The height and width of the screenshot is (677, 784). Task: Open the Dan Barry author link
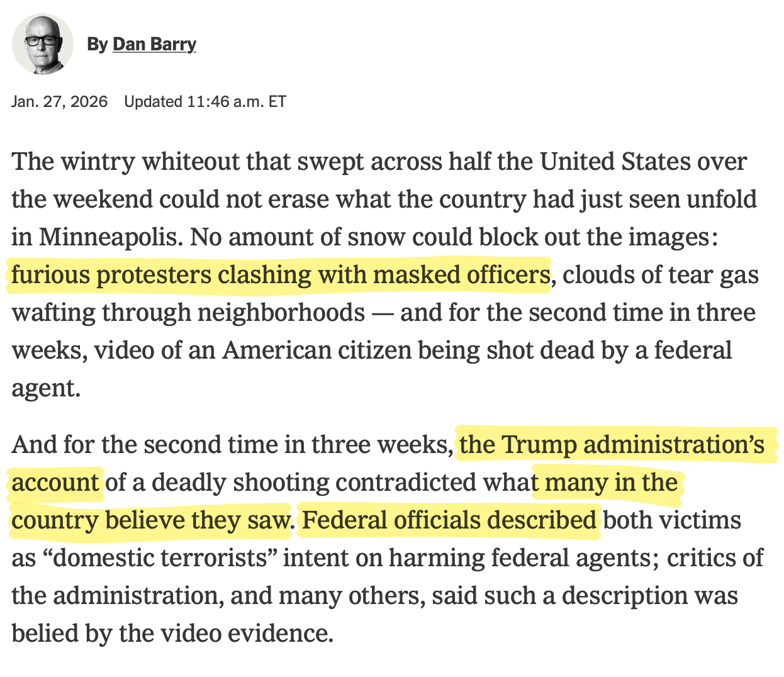tap(154, 44)
